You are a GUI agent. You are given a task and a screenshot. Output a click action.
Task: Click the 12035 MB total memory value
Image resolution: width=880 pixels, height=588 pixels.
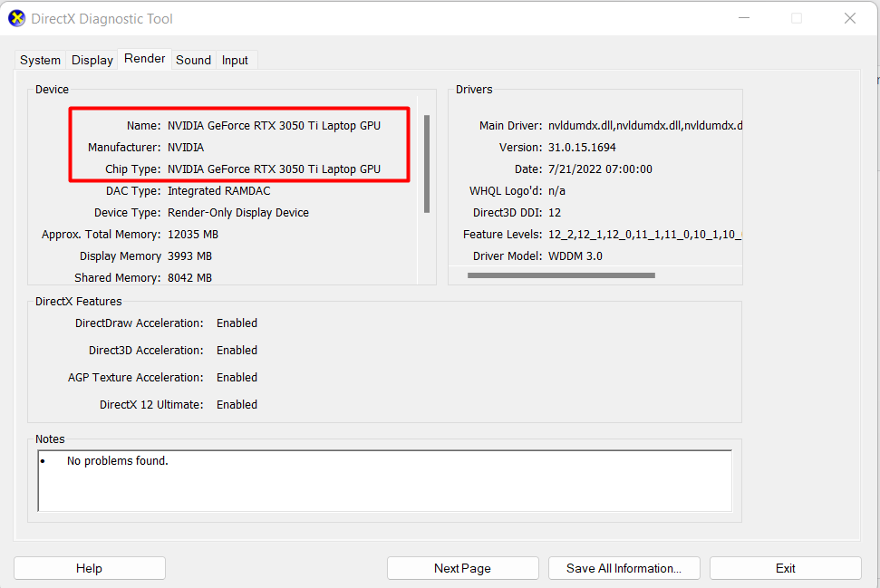pyautogui.click(x=193, y=235)
